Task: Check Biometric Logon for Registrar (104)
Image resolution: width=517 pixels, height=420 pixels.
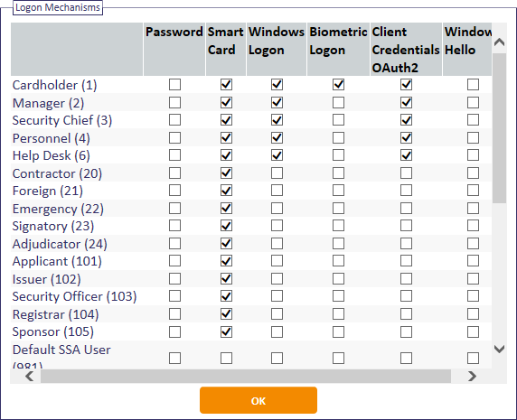Action: pos(338,314)
